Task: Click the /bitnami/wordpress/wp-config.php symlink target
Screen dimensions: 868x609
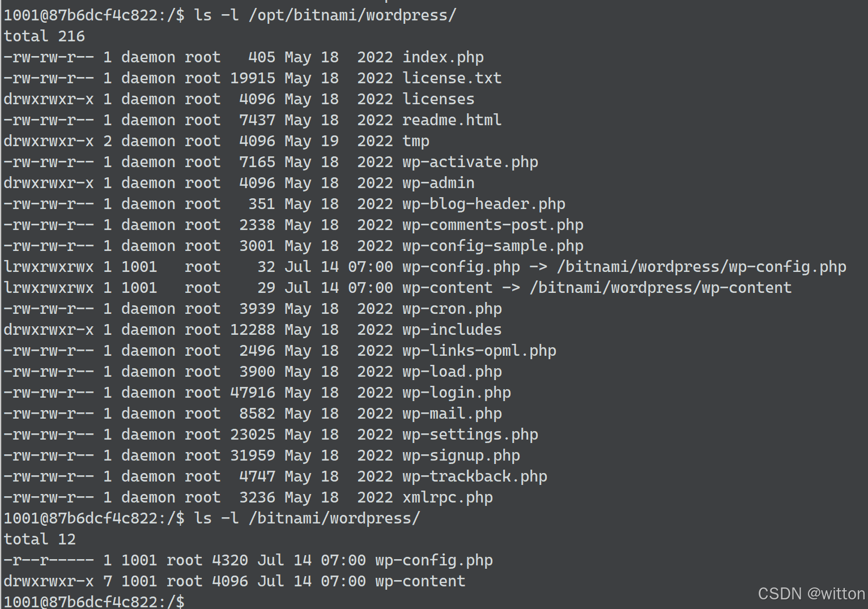Action: (x=701, y=267)
